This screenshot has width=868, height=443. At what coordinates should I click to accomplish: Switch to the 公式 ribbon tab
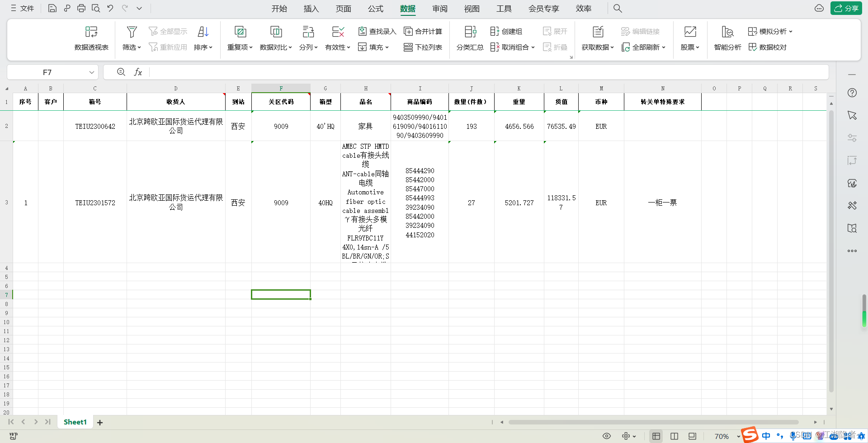(x=375, y=9)
